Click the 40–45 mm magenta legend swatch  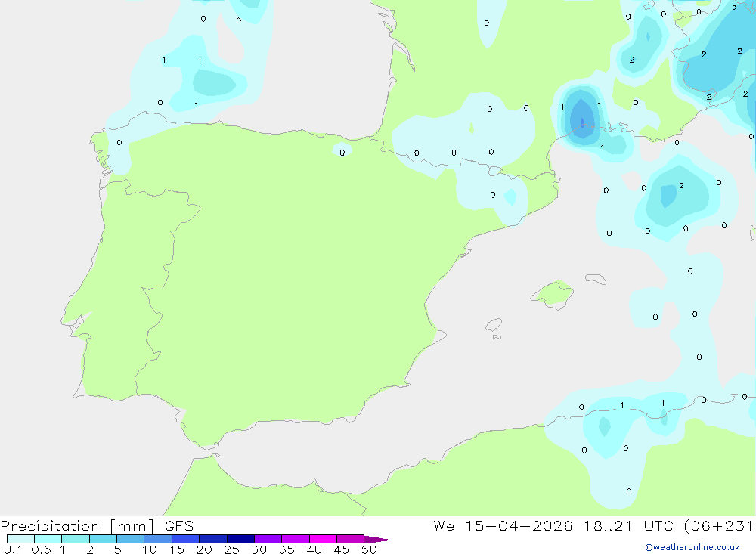pyautogui.click(x=323, y=539)
